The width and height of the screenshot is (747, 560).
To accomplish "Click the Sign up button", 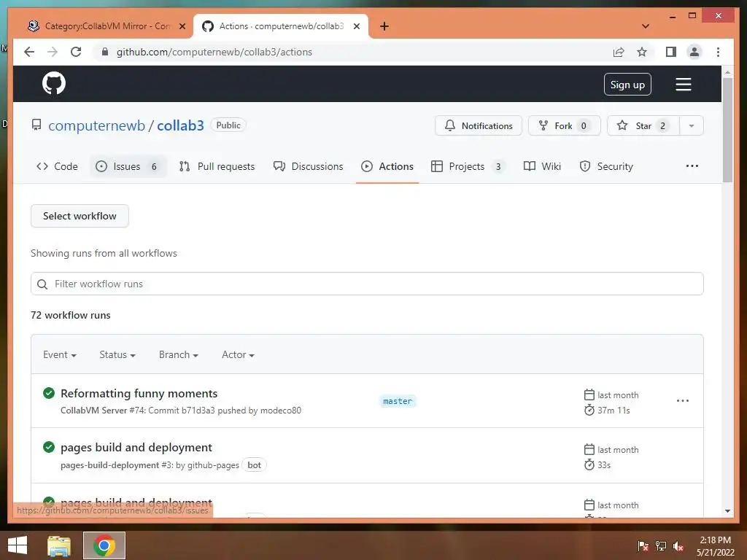I will coord(627,85).
